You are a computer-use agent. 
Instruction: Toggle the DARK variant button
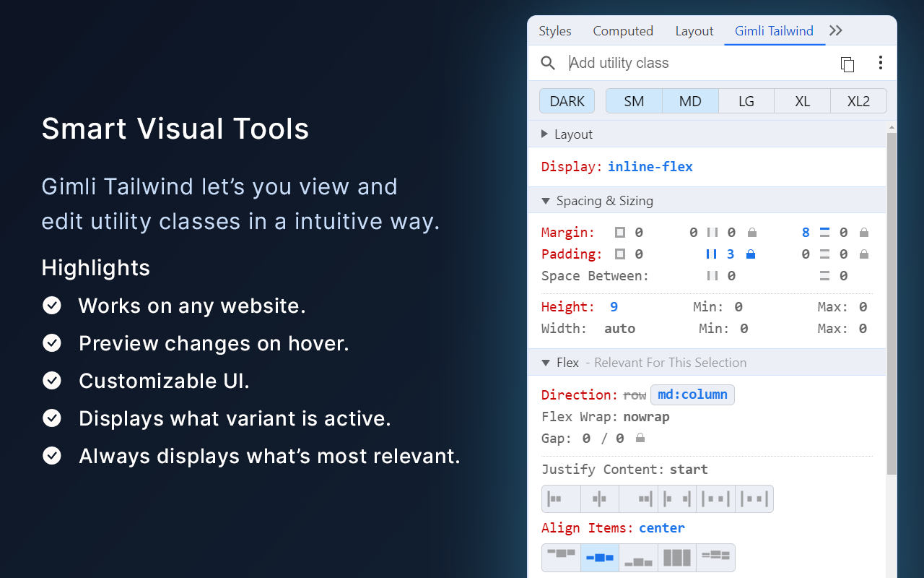point(567,101)
